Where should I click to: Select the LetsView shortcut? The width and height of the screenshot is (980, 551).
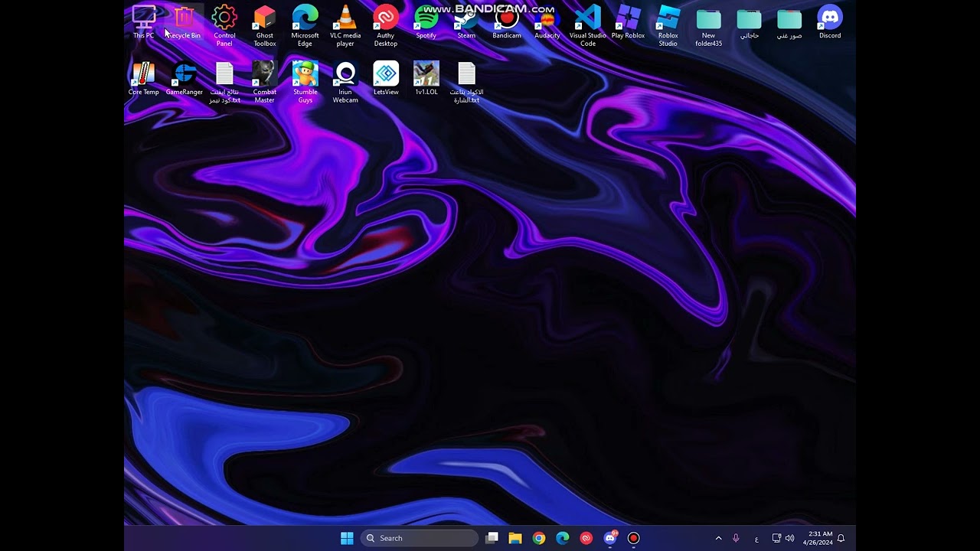(x=386, y=79)
